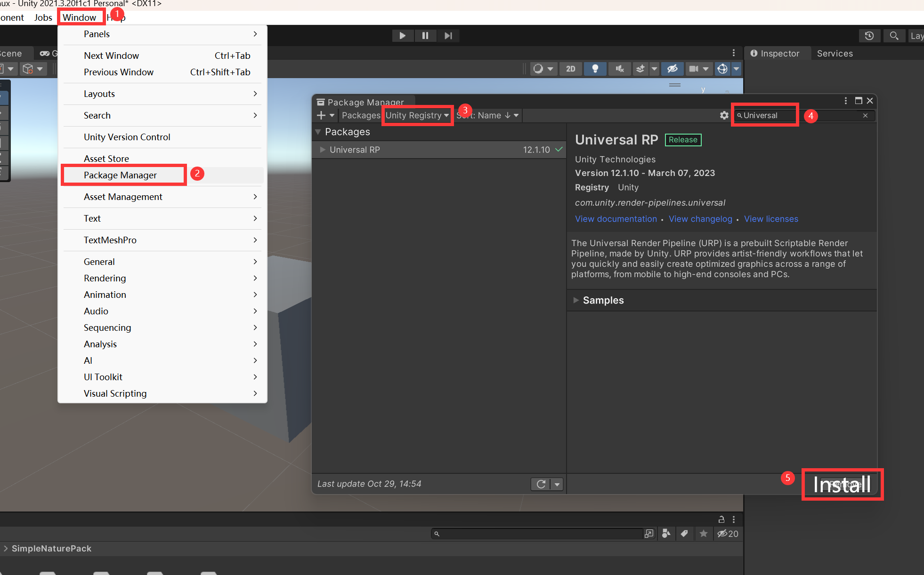The height and width of the screenshot is (575, 924).
Task: Open Package Manager settings gear
Action: coord(724,115)
